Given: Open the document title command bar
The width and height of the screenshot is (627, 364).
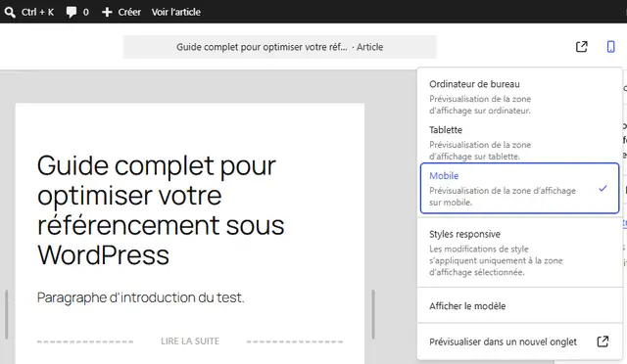Looking at the screenshot, I should point(280,47).
